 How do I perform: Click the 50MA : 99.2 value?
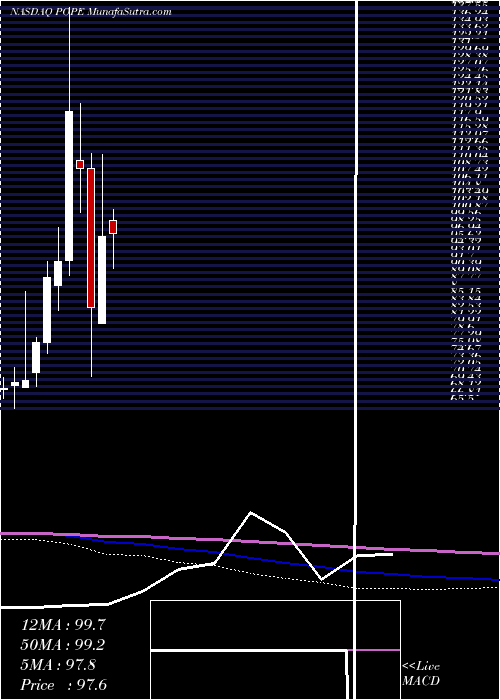[x=64, y=645]
